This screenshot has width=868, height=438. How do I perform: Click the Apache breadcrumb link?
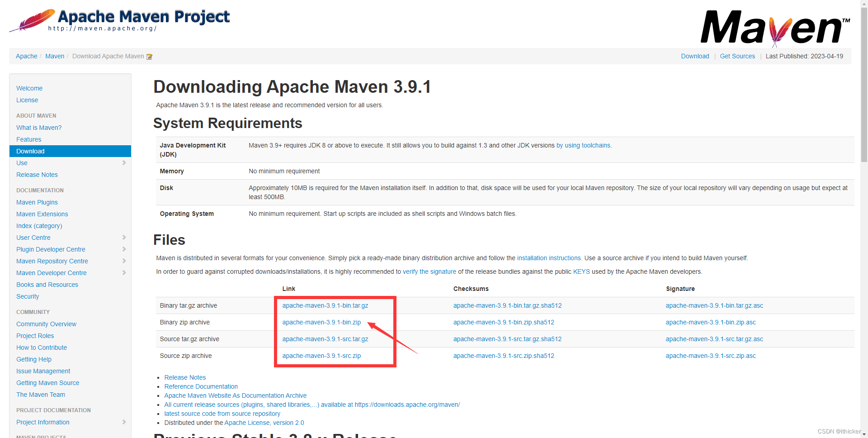pyautogui.click(x=27, y=56)
